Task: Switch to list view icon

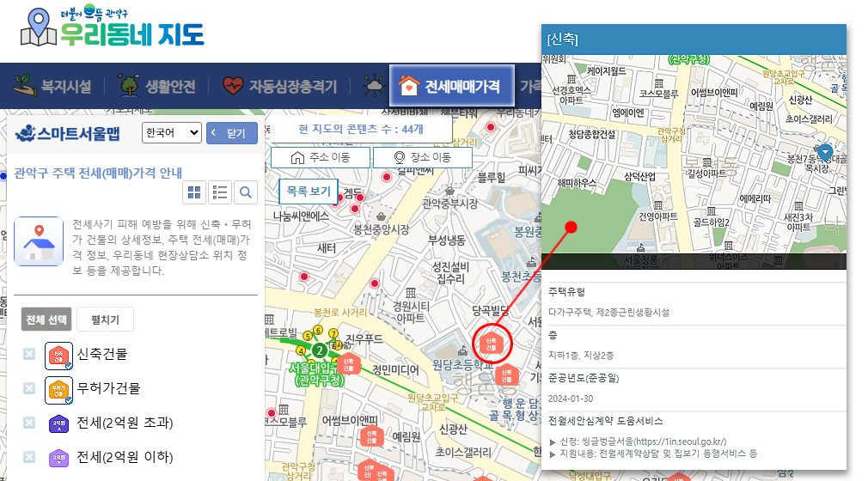Action: tap(220, 192)
